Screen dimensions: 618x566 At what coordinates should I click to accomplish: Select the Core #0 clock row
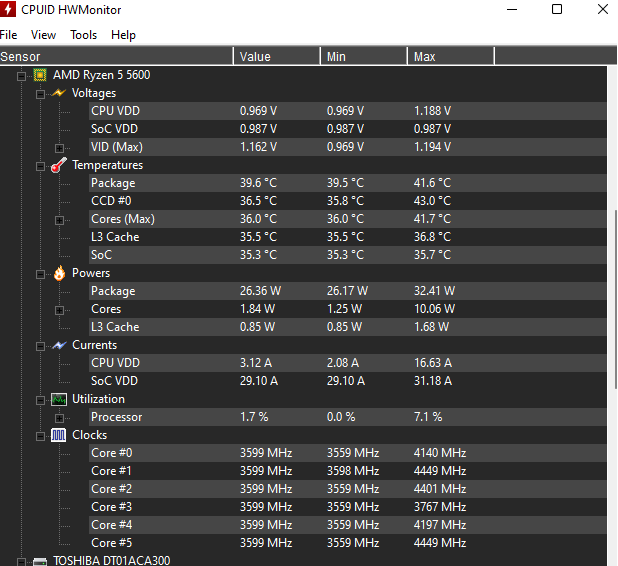[348, 453]
